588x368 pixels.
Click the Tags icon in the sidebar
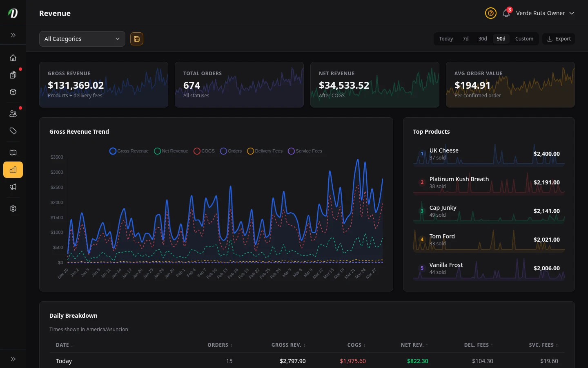click(13, 131)
